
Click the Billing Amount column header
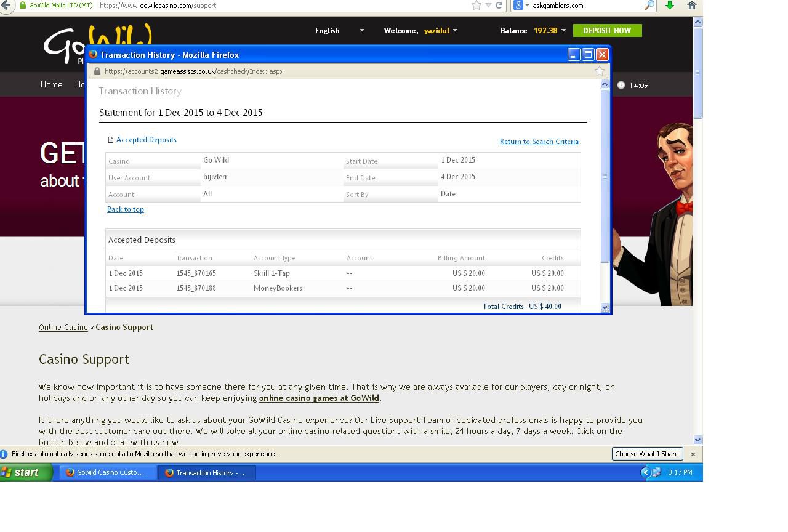[x=461, y=258]
